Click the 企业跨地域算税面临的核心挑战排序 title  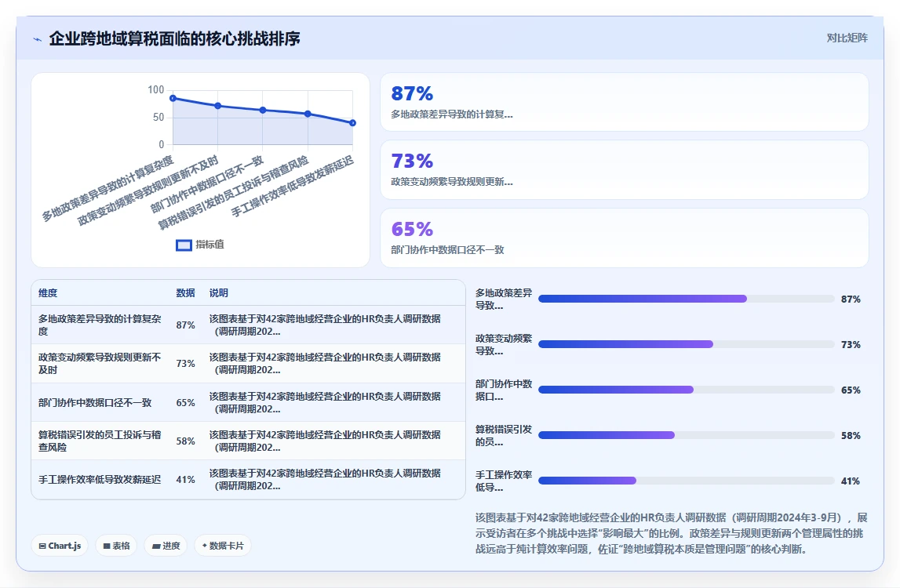pyautogui.click(x=174, y=39)
